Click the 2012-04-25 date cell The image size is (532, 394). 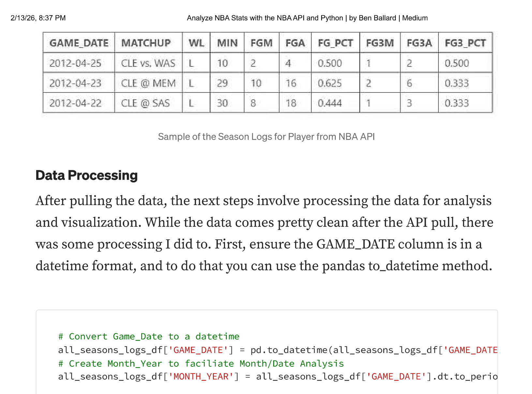75,63
